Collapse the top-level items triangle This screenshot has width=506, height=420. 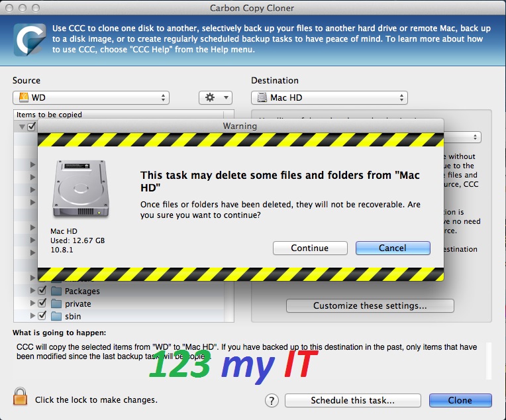tap(22, 127)
